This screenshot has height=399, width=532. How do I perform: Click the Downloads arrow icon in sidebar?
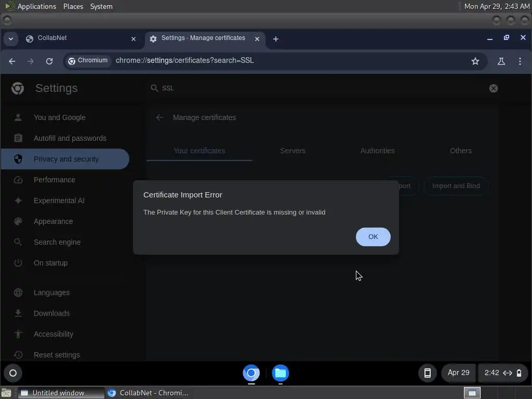[x=18, y=313]
